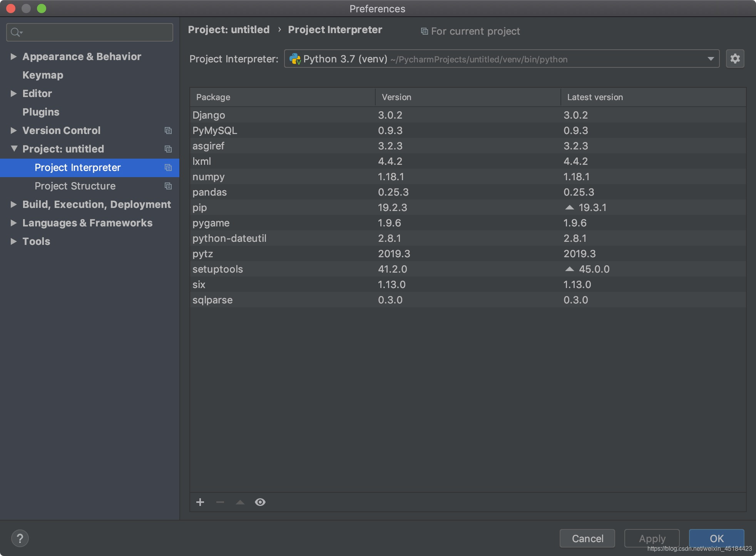Image resolution: width=756 pixels, height=556 pixels.
Task: Click the plus icon to install package
Action: pyautogui.click(x=200, y=502)
